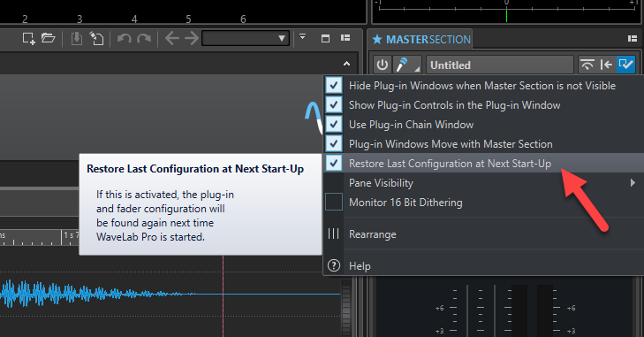Undo the last action
Image resolution: width=644 pixels, height=337 pixels.
[x=124, y=39]
